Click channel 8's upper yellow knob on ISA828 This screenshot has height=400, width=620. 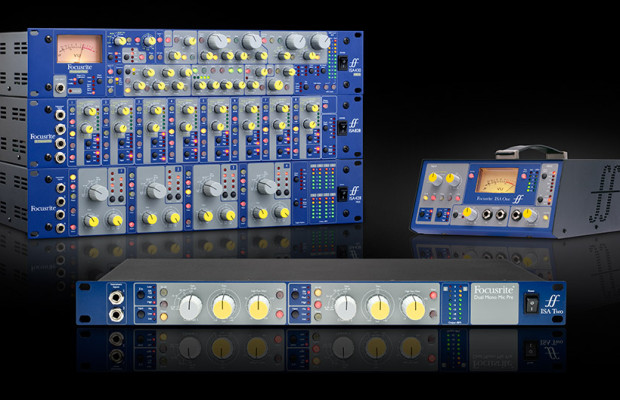click(x=312, y=108)
